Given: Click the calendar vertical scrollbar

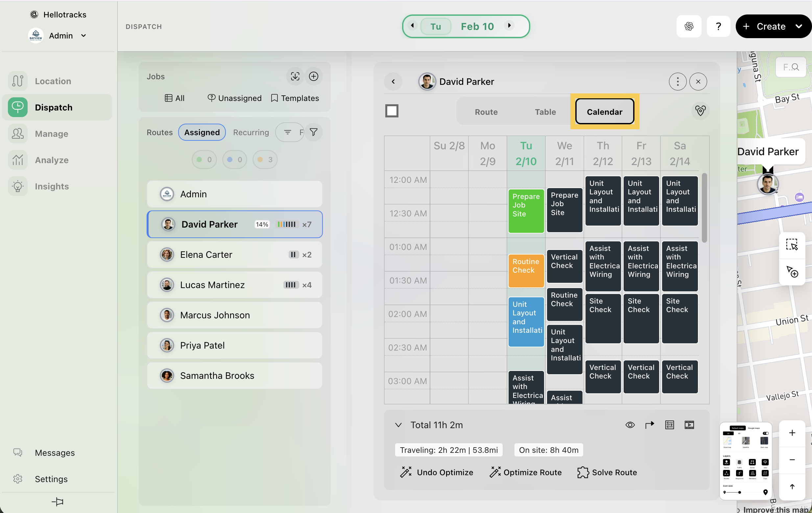Looking at the screenshot, I should (x=704, y=208).
